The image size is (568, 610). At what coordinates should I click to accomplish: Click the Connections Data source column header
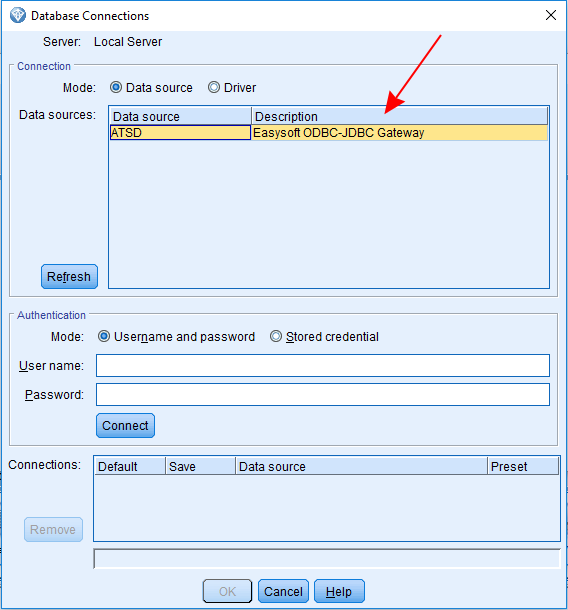tap(361, 466)
